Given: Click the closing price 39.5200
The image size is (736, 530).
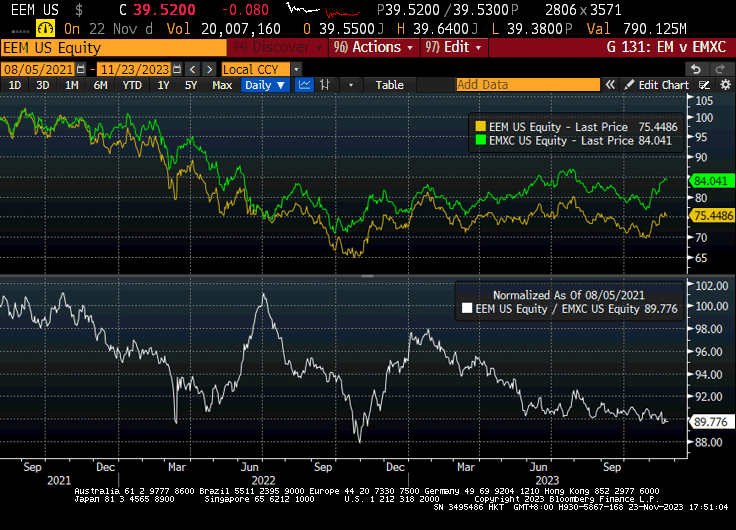Looking at the screenshot, I should tap(164, 10).
